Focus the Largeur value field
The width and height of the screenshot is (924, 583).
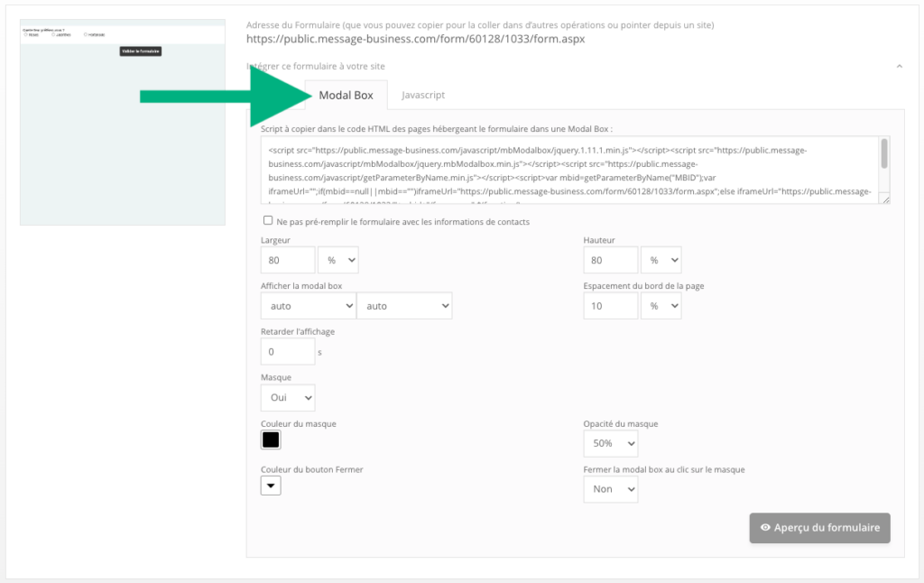point(288,260)
